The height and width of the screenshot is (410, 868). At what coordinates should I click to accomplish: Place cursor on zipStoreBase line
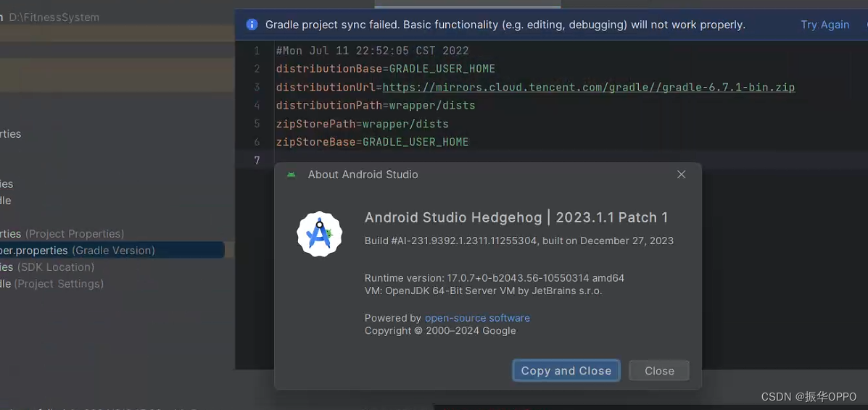[372, 142]
